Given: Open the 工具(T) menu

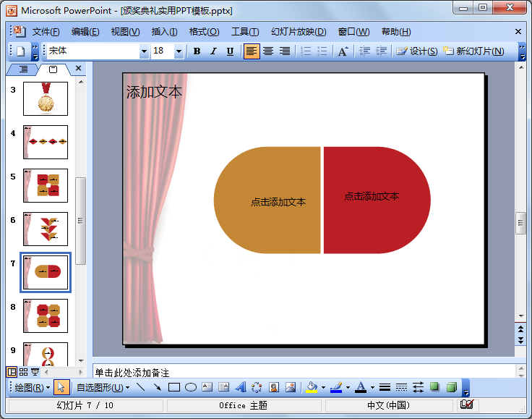Looking at the screenshot, I should point(245,32).
